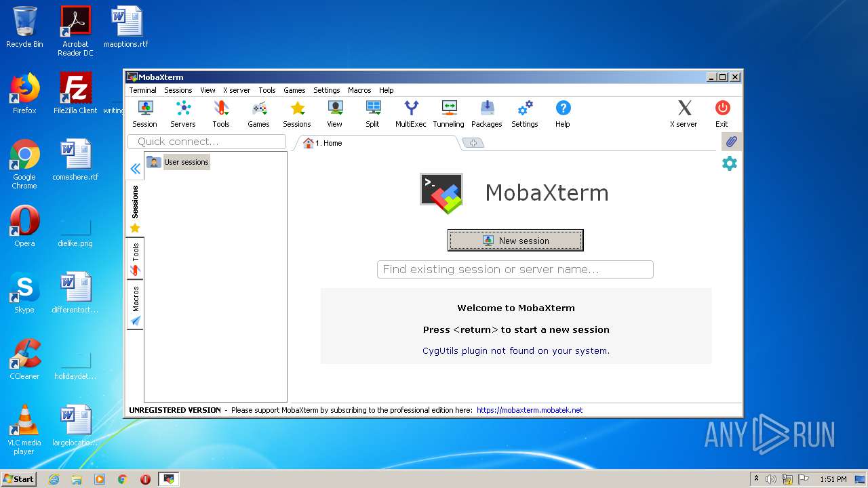Click the Acrobat Reader DC desktop icon
Image resolution: width=868 pixels, height=488 pixels.
pos(75,31)
